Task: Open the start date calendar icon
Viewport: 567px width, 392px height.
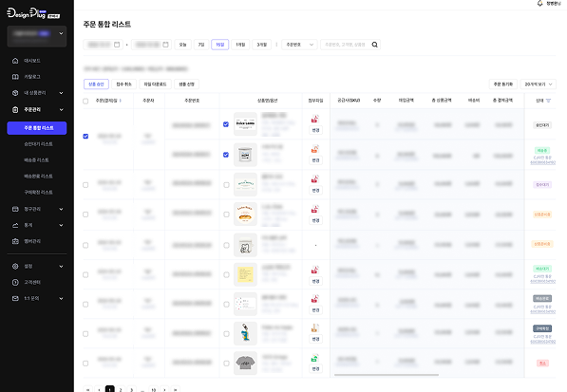Action: [x=117, y=45]
